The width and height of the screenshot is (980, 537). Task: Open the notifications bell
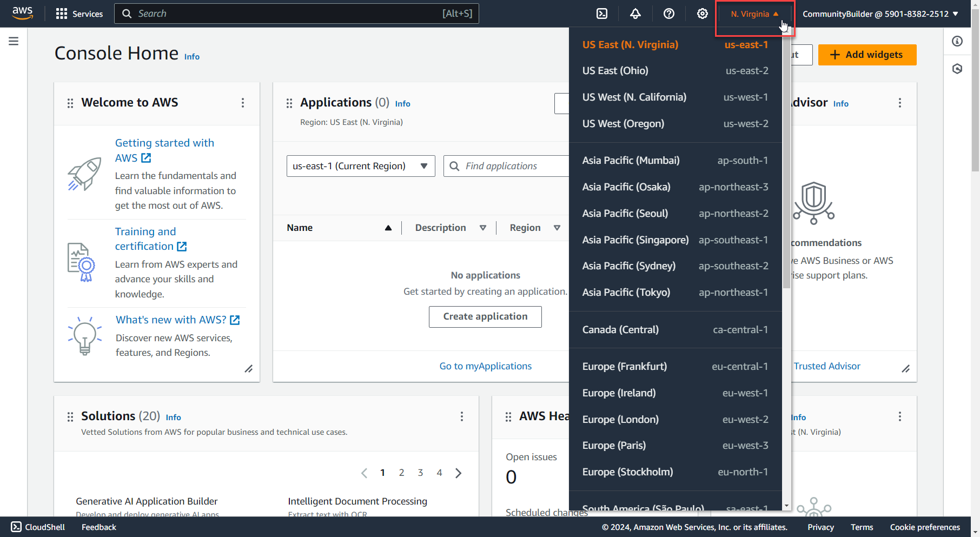tap(635, 14)
